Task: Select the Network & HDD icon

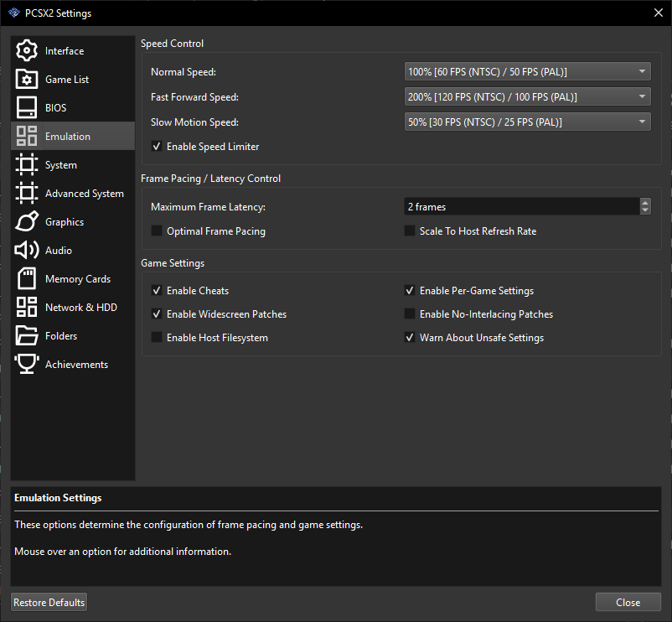Action: pyautogui.click(x=25, y=307)
